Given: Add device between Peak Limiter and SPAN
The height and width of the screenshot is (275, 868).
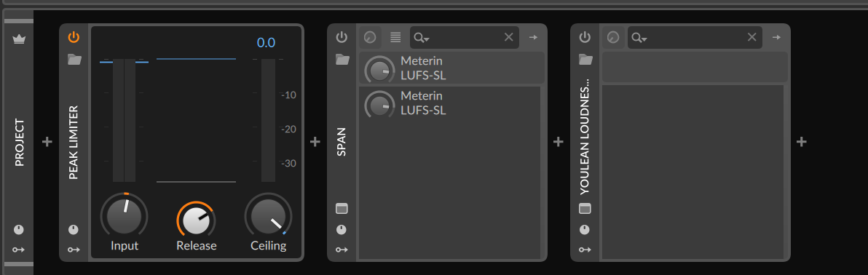Looking at the screenshot, I should (315, 142).
